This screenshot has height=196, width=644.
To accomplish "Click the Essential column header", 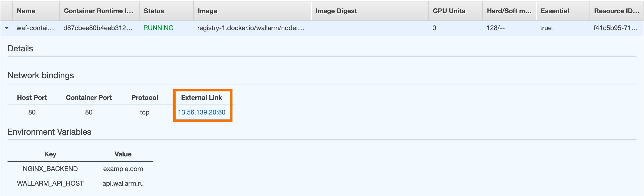I will click(x=554, y=11).
